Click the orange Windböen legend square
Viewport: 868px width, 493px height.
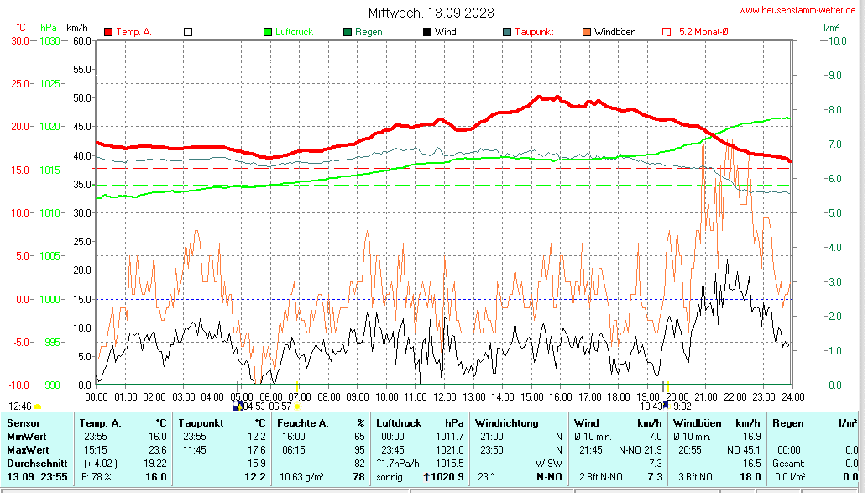pos(587,32)
